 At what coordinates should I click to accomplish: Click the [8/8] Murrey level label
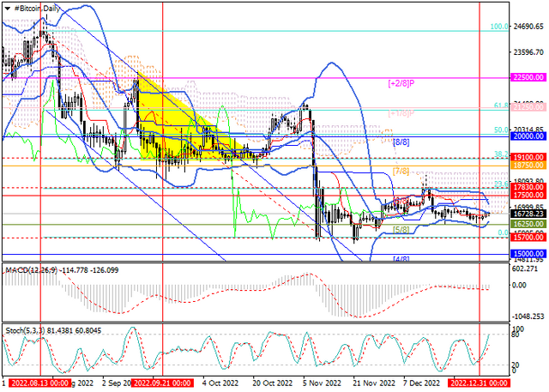[401, 142]
